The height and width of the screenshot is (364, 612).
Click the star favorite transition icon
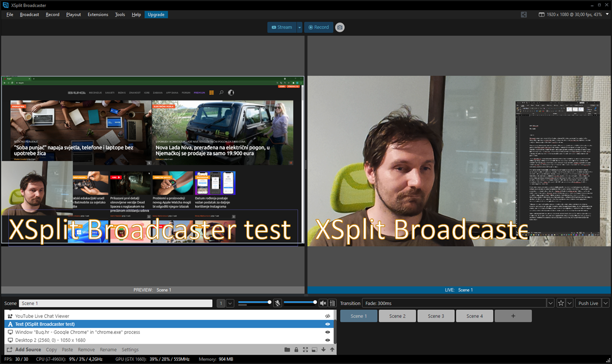(561, 303)
